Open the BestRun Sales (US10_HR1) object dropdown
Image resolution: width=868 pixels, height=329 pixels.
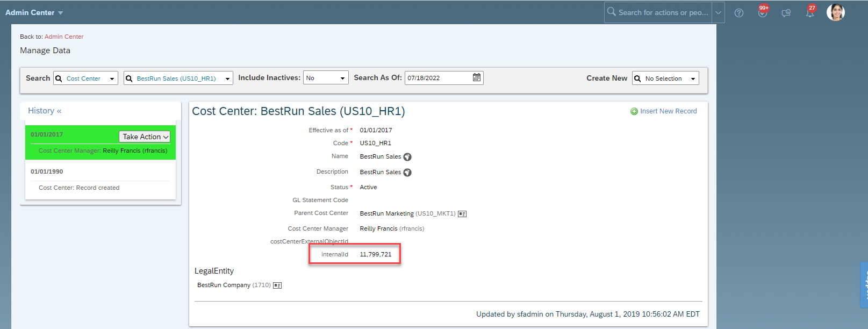coord(178,78)
